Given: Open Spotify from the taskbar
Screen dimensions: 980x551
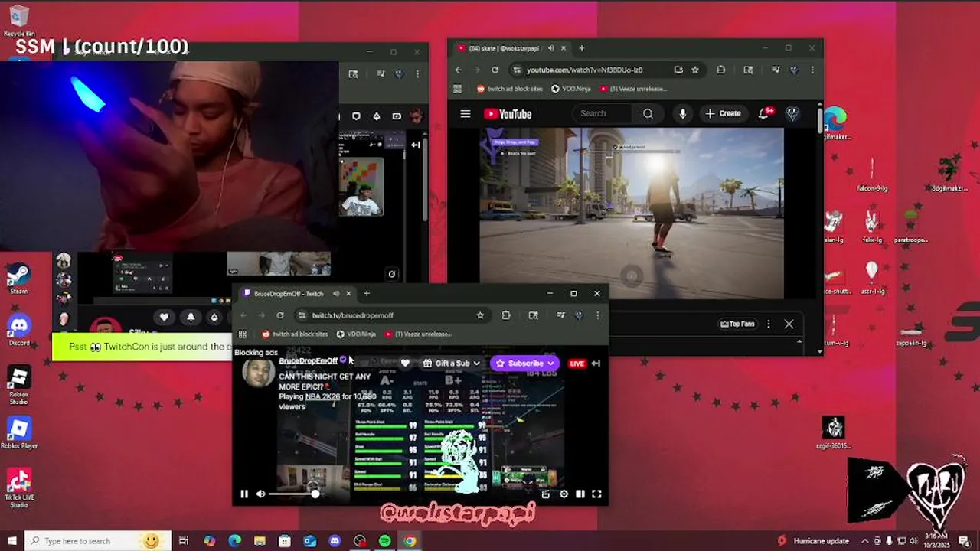Looking at the screenshot, I should 385,541.
